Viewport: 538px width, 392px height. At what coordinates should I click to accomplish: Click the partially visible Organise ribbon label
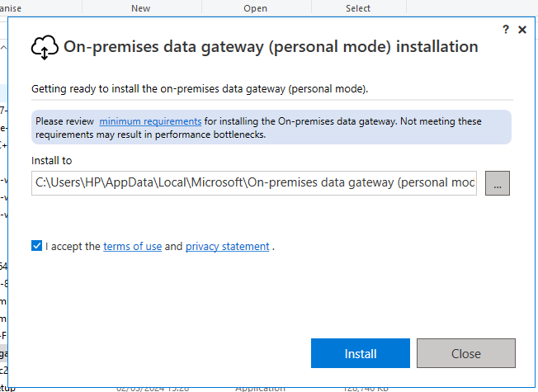tap(11, 8)
